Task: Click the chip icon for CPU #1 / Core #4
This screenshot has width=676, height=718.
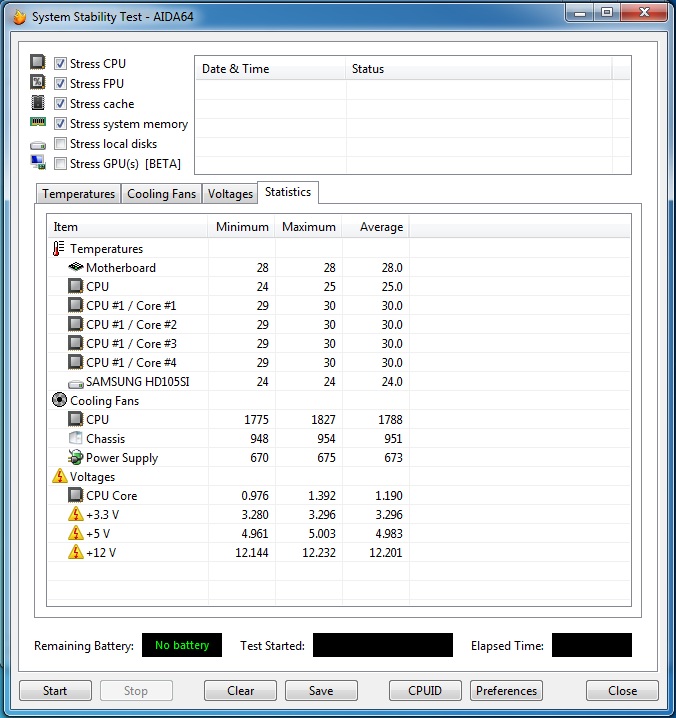Action: click(76, 362)
